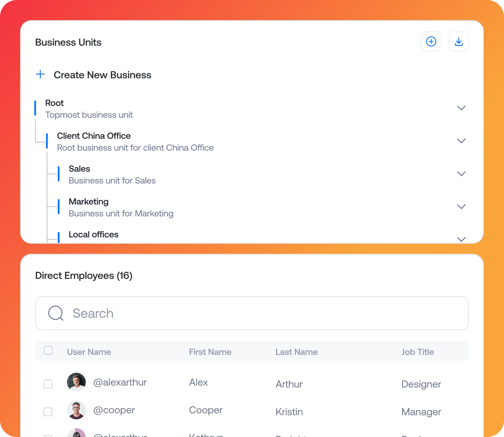Viewport: 504px width, 437px height.
Task: Click the download export icon
Action: 459,41
